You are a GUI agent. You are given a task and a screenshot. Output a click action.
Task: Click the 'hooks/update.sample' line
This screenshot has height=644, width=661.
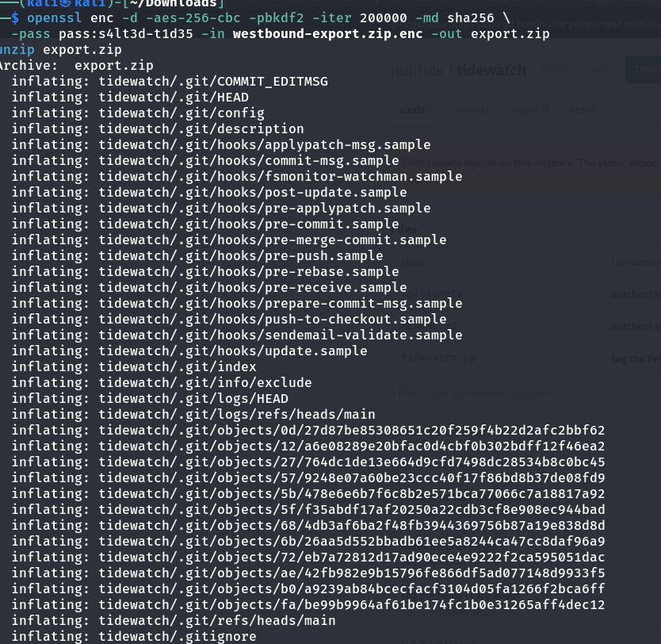point(189,351)
